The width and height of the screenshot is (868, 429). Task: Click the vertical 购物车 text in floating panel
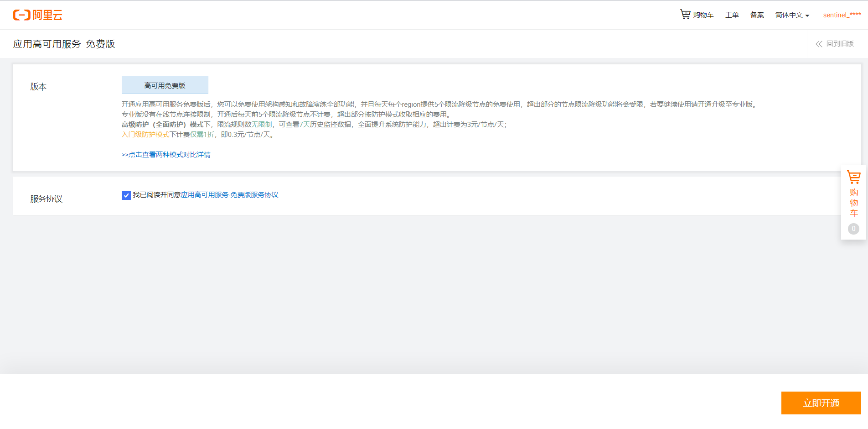[x=854, y=203]
